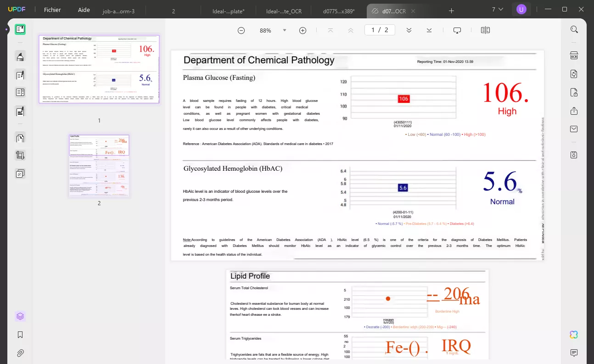
Task: Click the red 106 chart marker
Action: (x=403, y=99)
